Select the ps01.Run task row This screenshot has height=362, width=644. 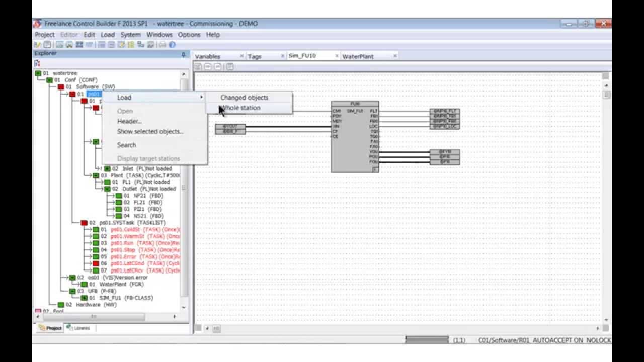(140, 243)
